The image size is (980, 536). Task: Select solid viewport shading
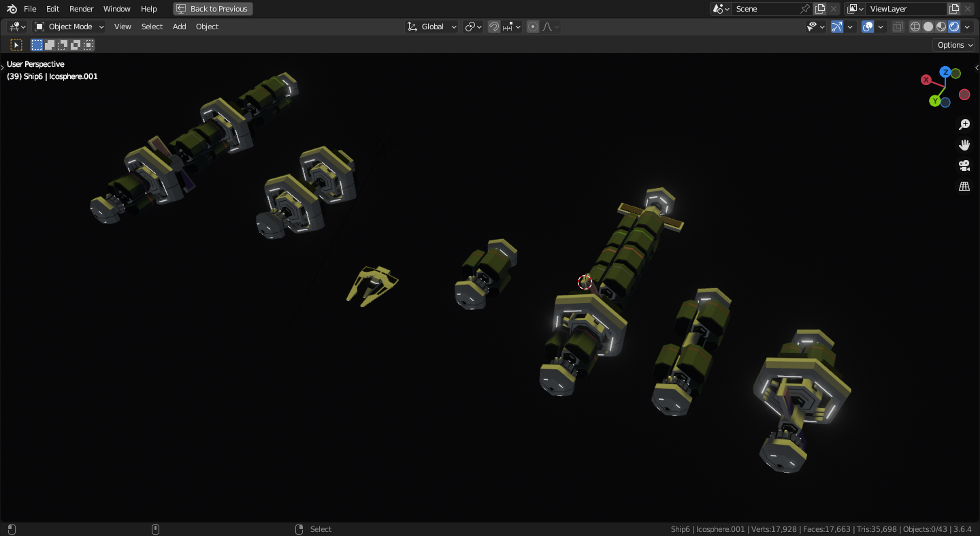coord(928,27)
